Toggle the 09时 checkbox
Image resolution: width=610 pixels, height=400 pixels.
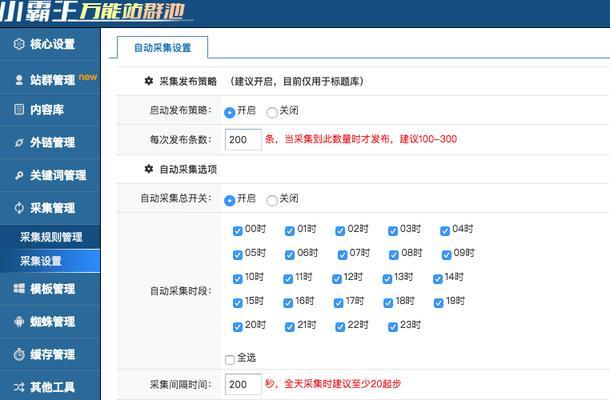tap(446, 255)
